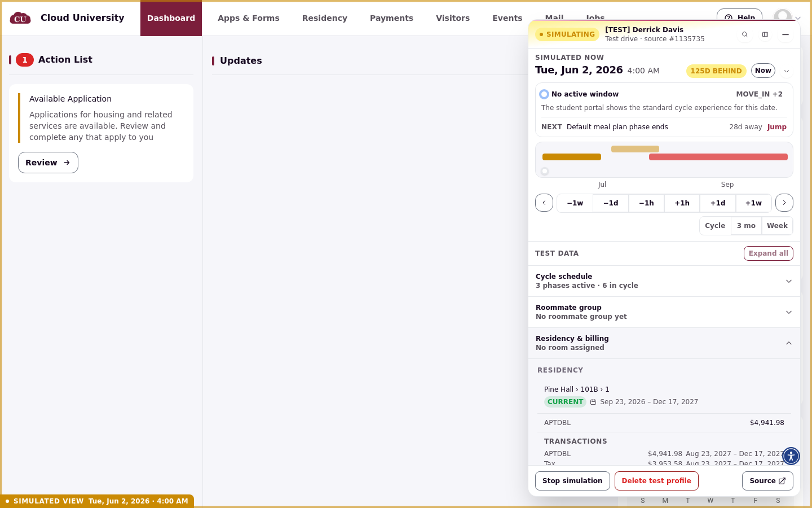Image resolution: width=812 pixels, height=508 pixels.
Task: Select the 3 mo timeline range
Action: [x=746, y=226]
